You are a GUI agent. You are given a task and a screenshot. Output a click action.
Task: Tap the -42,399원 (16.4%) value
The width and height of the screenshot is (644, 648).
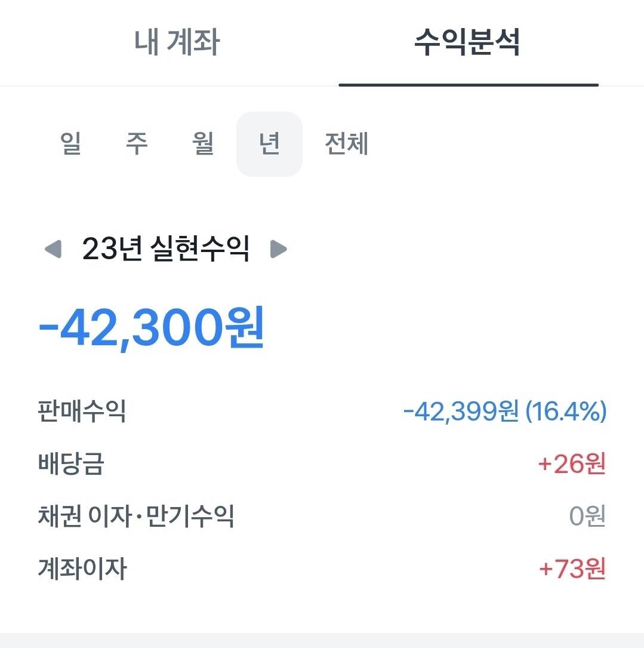click(x=505, y=411)
